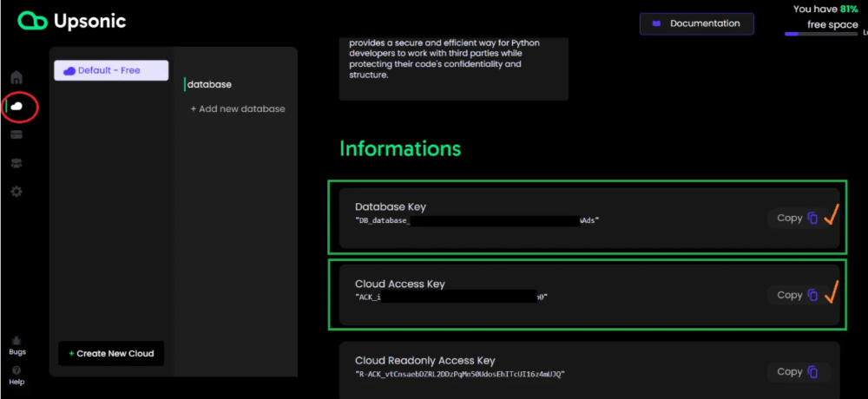The image size is (868, 399).
Task: Select the database entry
Action: tap(209, 85)
